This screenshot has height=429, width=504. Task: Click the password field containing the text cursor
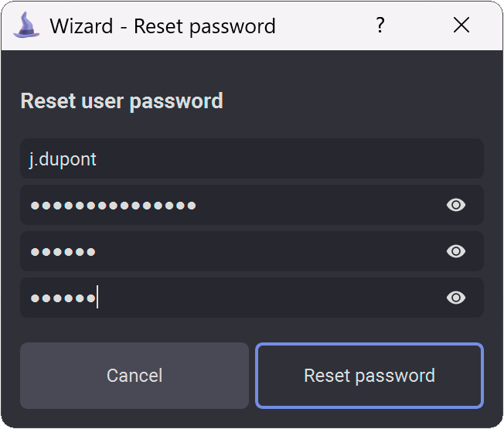pos(252,298)
